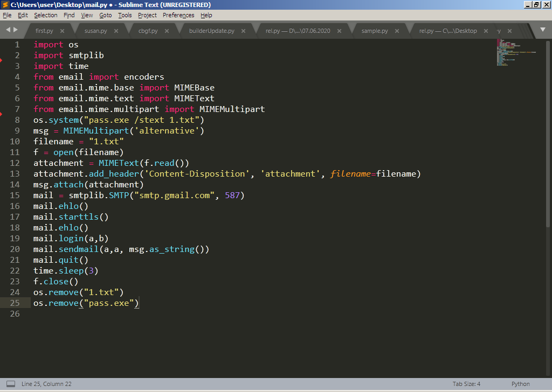552x392 pixels.
Task: Click "starttls" on line 17
Action: coord(79,217)
